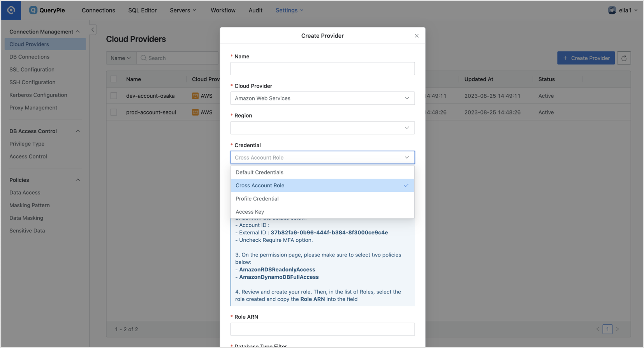644x348 pixels.
Task: Click the dev-account-osaka name cell
Action: [x=150, y=96]
